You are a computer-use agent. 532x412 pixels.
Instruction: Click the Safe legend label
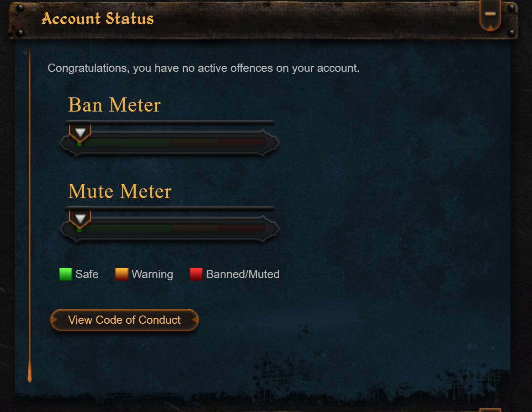point(87,274)
